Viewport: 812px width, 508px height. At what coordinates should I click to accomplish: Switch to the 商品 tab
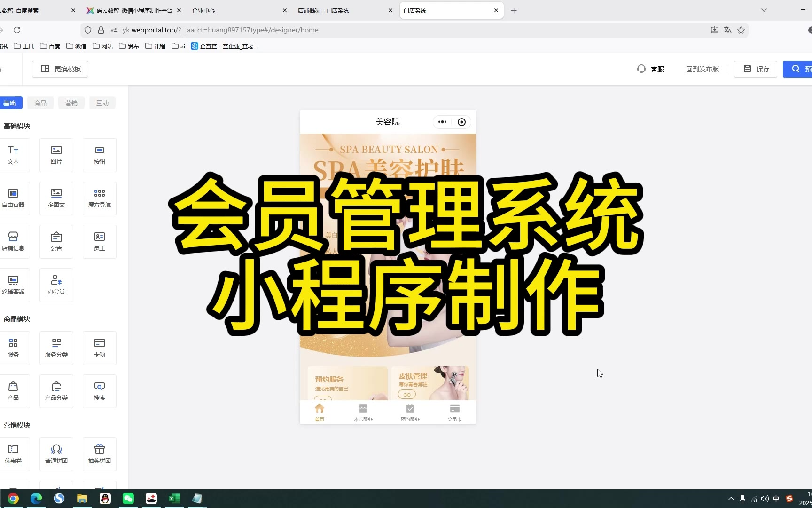coord(40,103)
